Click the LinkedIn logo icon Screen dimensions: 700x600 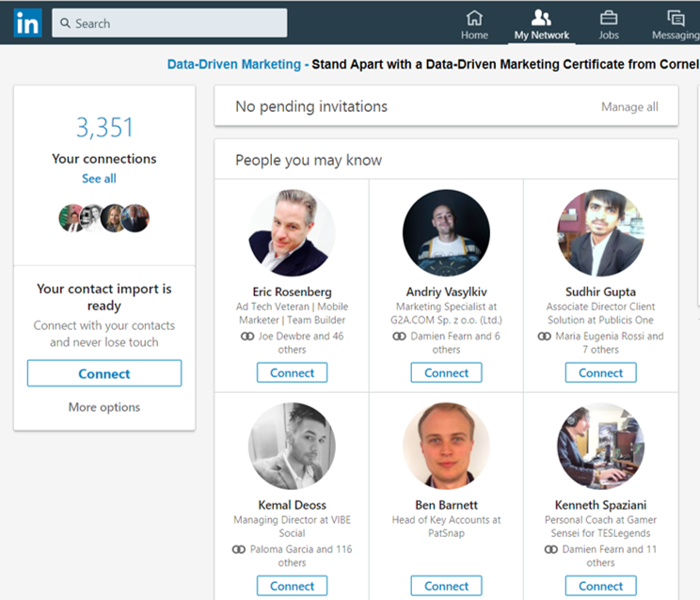[x=27, y=23]
